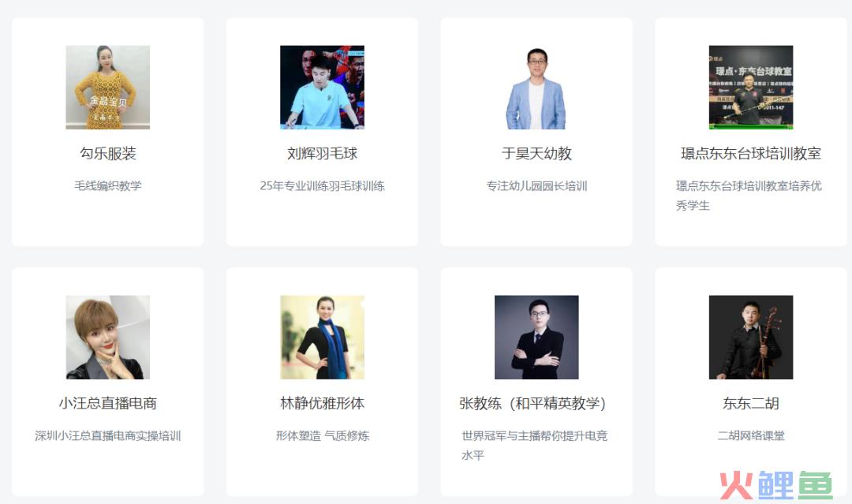
Task: Open the 勾乐服装 profile photo
Action: [x=107, y=88]
